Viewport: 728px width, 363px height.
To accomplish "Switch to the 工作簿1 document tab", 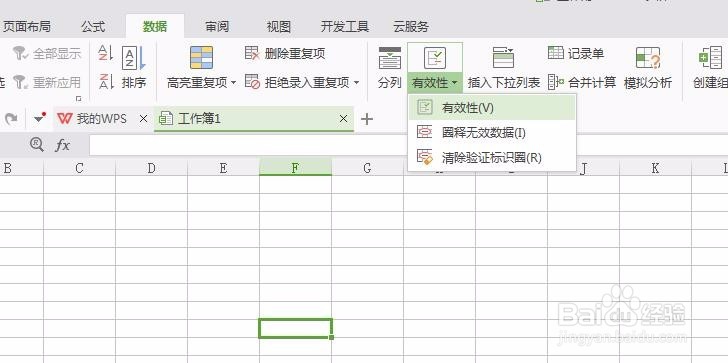I will coord(254,119).
